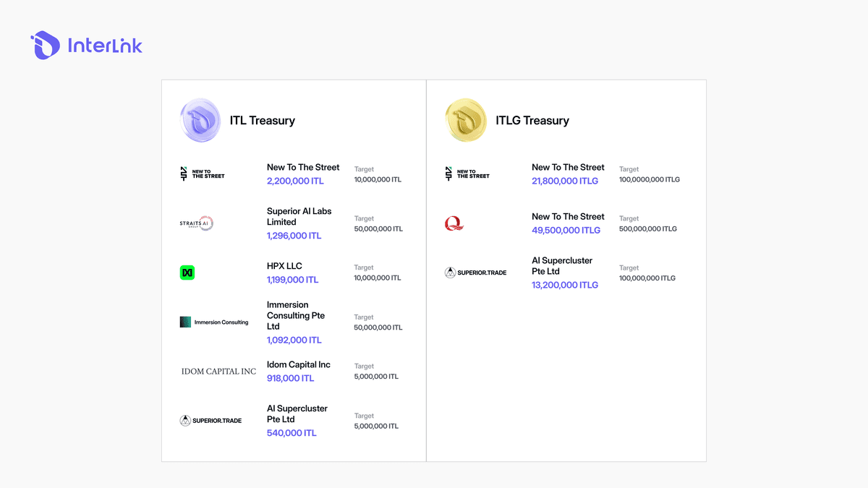Click the InterLink wordmark text
The height and width of the screenshot is (488, 868).
coord(105,46)
